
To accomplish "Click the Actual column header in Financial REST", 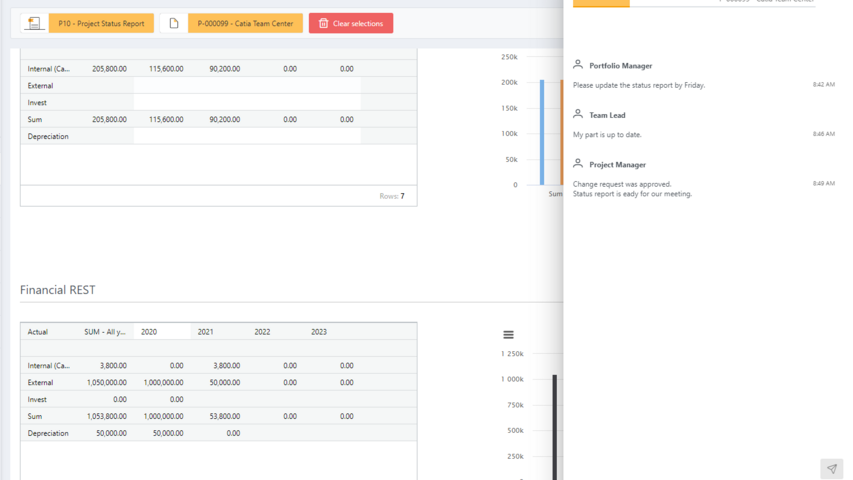I will coord(38,332).
